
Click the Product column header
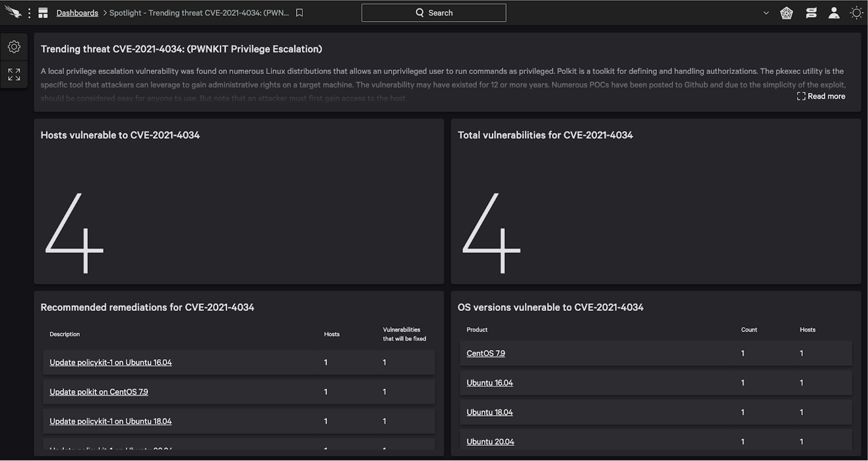pyautogui.click(x=477, y=330)
